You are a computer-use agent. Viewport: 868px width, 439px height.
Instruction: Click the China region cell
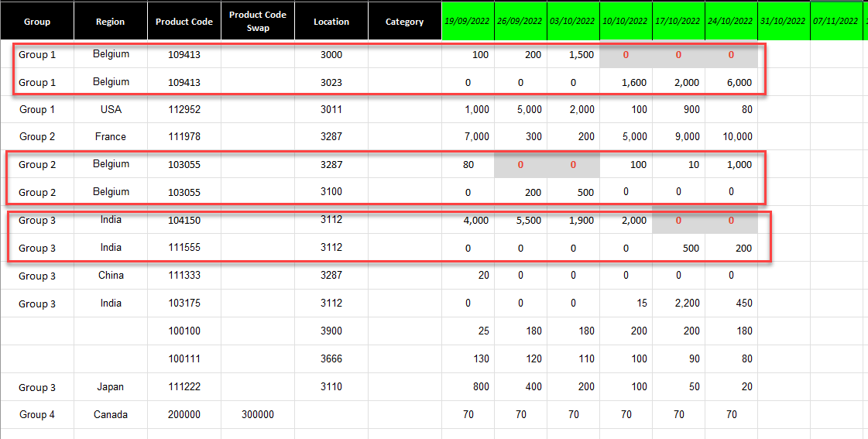click(x=111, y=275)
